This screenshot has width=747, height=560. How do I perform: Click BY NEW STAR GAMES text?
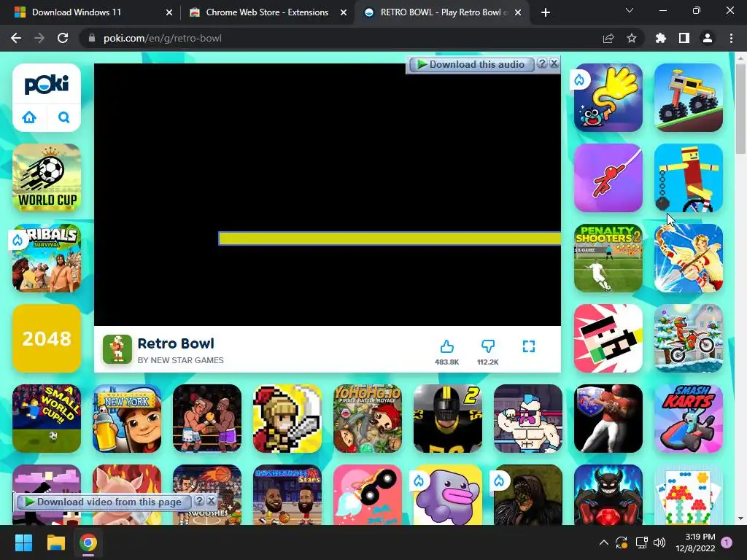181,360
